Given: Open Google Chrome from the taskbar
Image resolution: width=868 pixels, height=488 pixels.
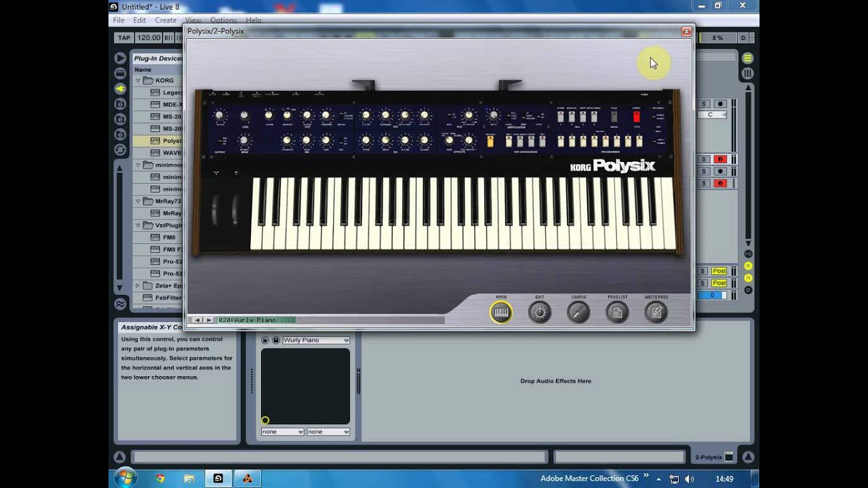Looking at the screenshot, I should (x=160, y=479).
